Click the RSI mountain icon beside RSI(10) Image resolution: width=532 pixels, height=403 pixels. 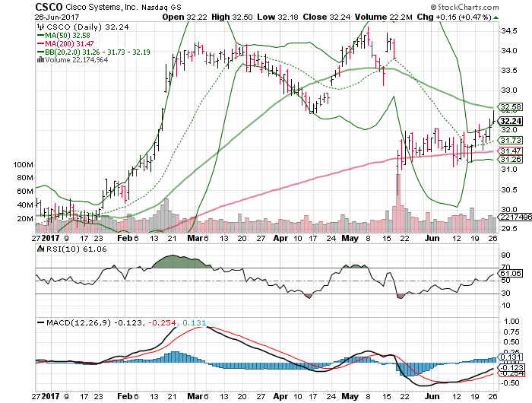[x=41, y=249]
